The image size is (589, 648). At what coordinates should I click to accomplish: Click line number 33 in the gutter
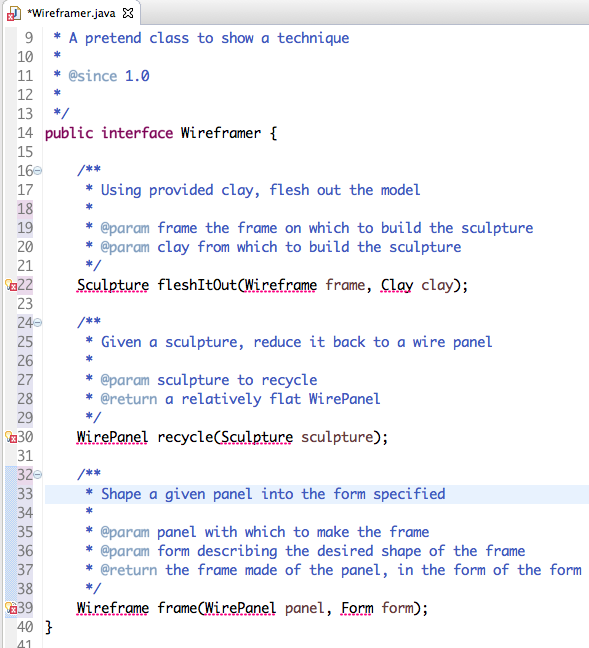point(25,494)
